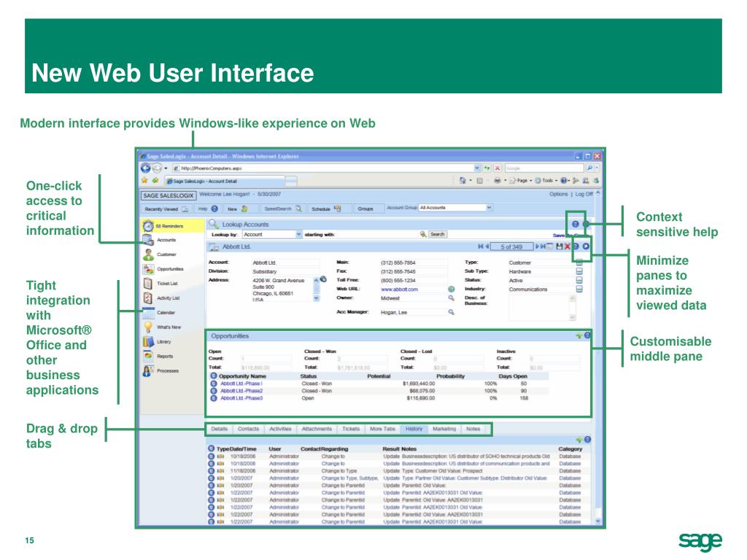Screen dimensions: 747x560
Task: Switch to the Contacts tab
Action: 248,429
